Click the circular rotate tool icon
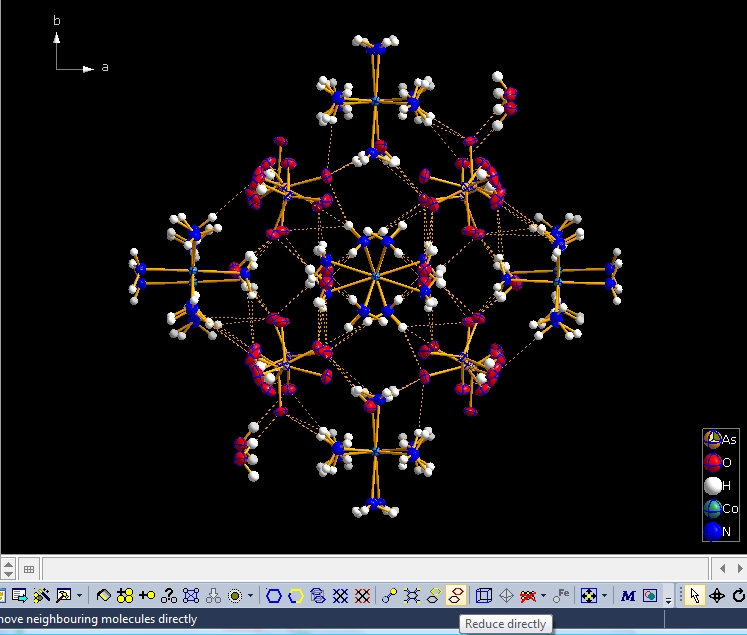Viewport: 747px width, 635px height. (x=739, y=596)
